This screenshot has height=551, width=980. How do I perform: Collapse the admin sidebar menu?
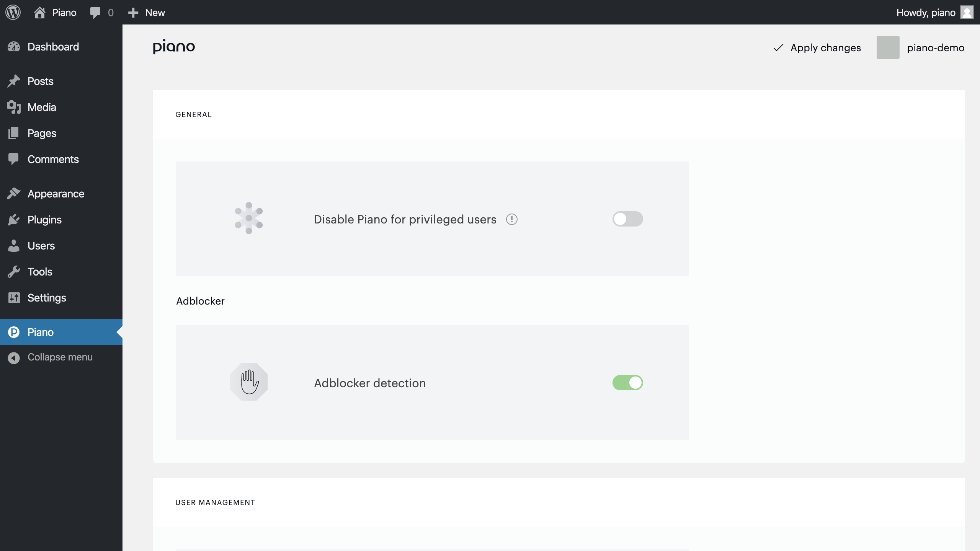(60, 357)
